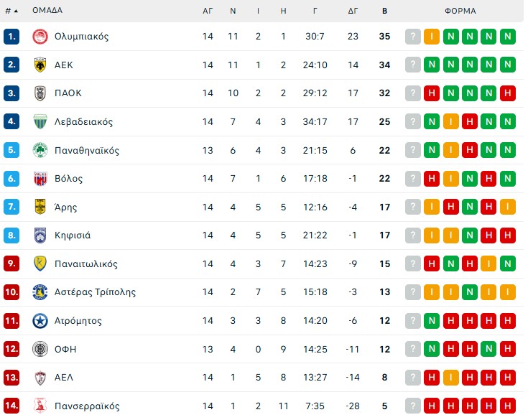Click the Olympiacos team crest icon

(40, 37)
